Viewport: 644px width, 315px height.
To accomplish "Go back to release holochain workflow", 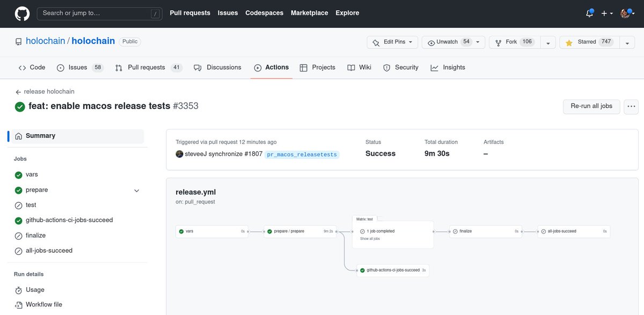I will 45,92.
